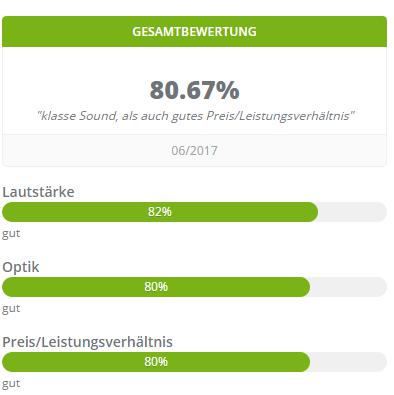Click the Lautstärke 82% progress bar
This screenshot has height=395, width=394.
(x=194, y=212)
